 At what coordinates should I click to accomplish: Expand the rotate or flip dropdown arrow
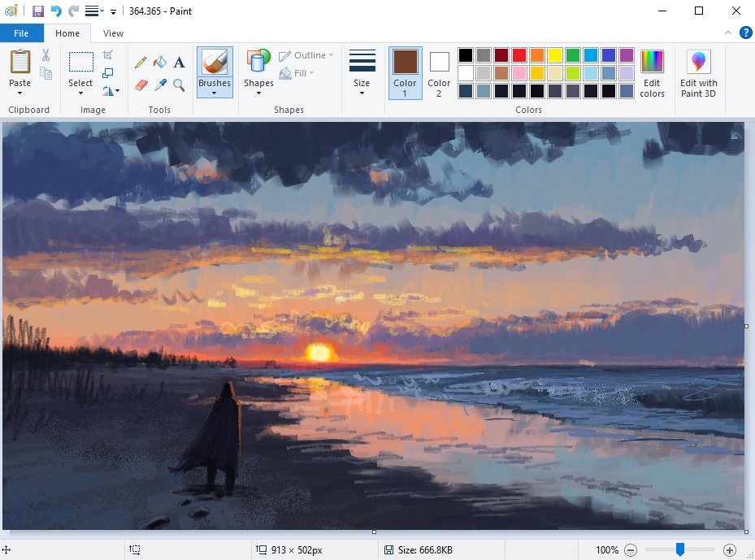[118, 90]
